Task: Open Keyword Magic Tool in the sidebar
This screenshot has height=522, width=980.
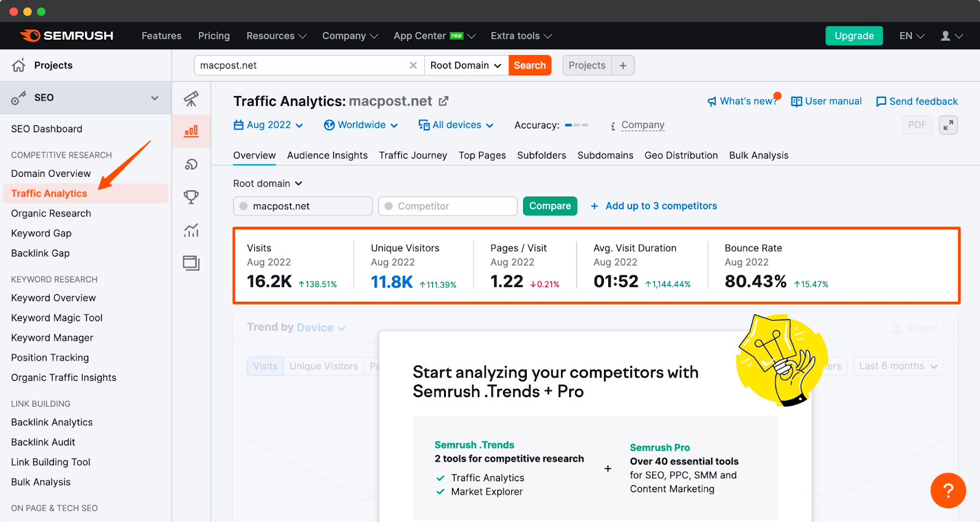Action: (57, 318)
